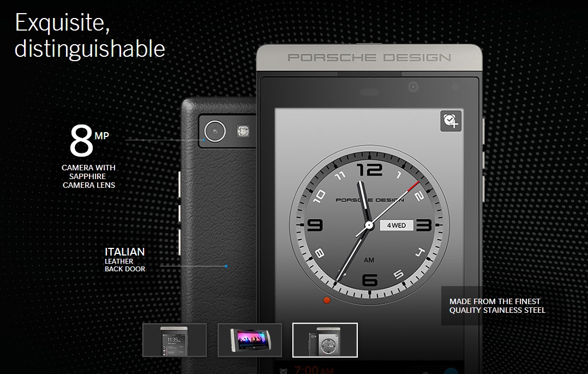Select the highlighted clock-face phone thumbnail
The width and height of the screenshot is (588, 374).
(325, 340)
